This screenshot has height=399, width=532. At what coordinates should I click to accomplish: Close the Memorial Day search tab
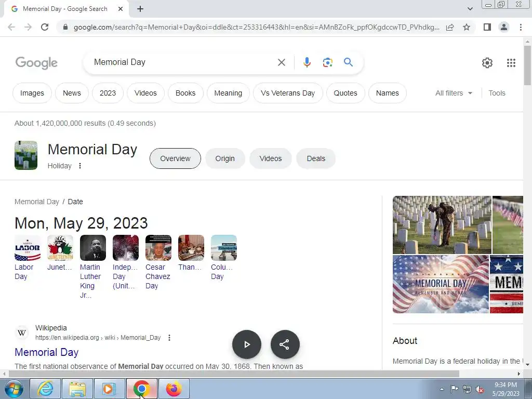tap(121, 9)
